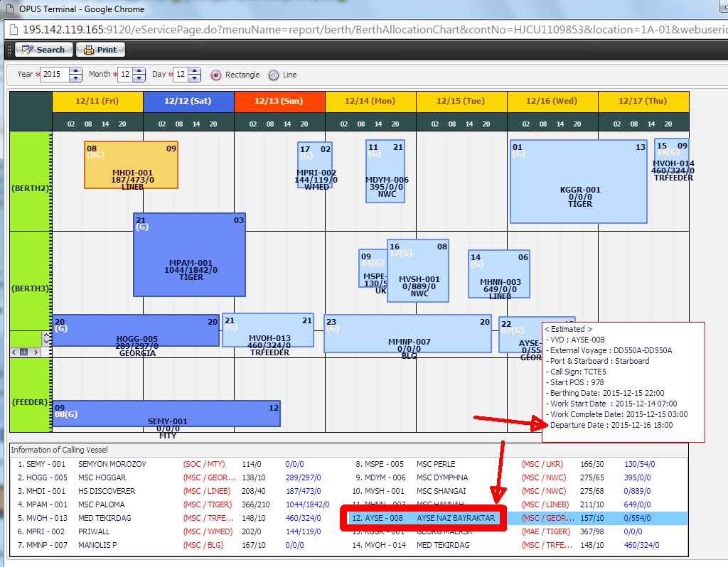This screenshot has width=728, height=567.
Task: Increase the Year value with up arrow
Action: coord(75,71)
